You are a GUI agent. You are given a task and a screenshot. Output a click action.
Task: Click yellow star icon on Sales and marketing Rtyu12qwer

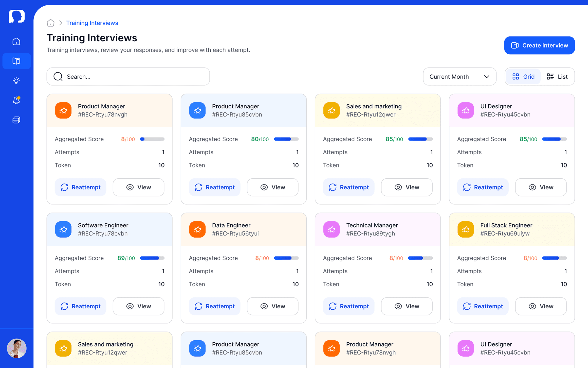coord(332,110)
